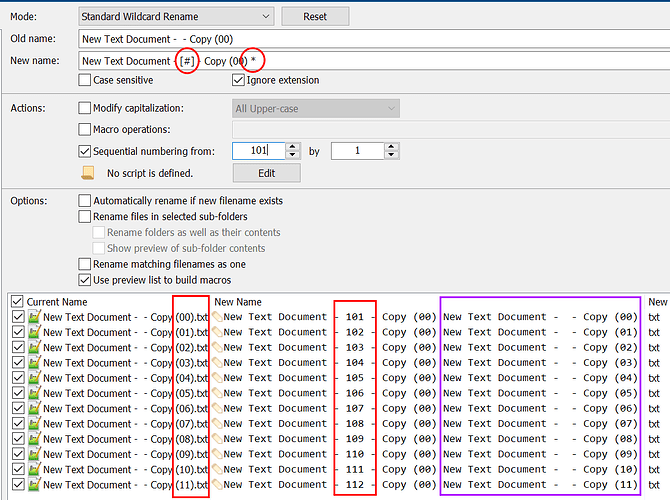The image size is (670, 500).
Task: Click the file icon of Copy (11).txt
Action: pyautogui.click(x=34, y=485)
